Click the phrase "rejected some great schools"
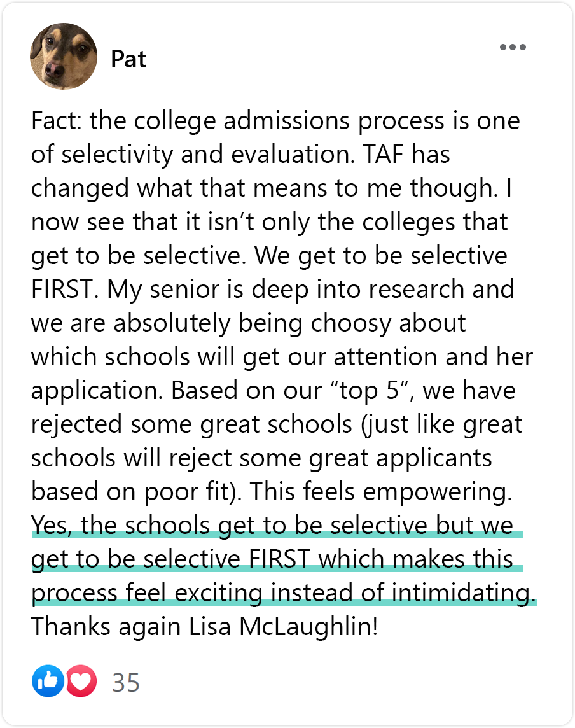Viewport: 575px width, 728px height. [191, 424]
